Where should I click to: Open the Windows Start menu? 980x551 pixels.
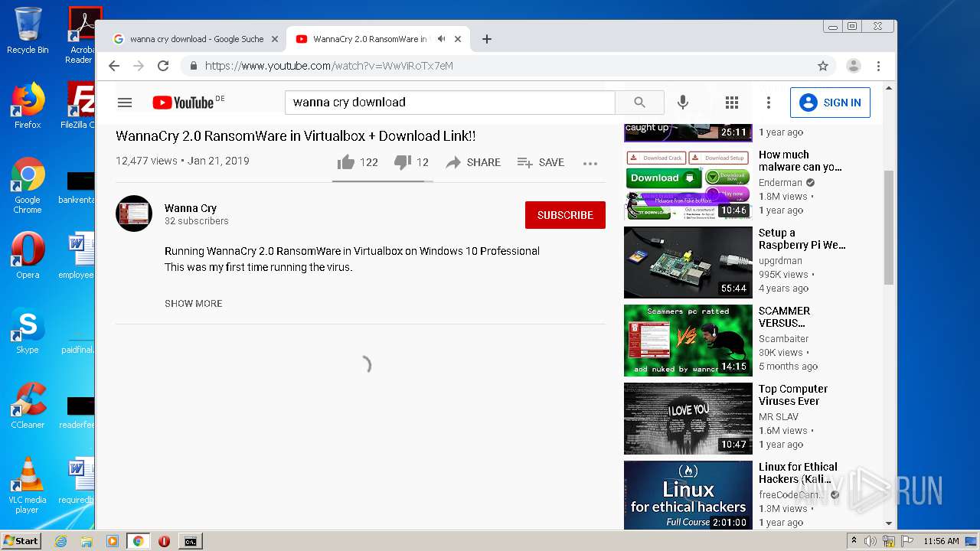pos(21,541)
